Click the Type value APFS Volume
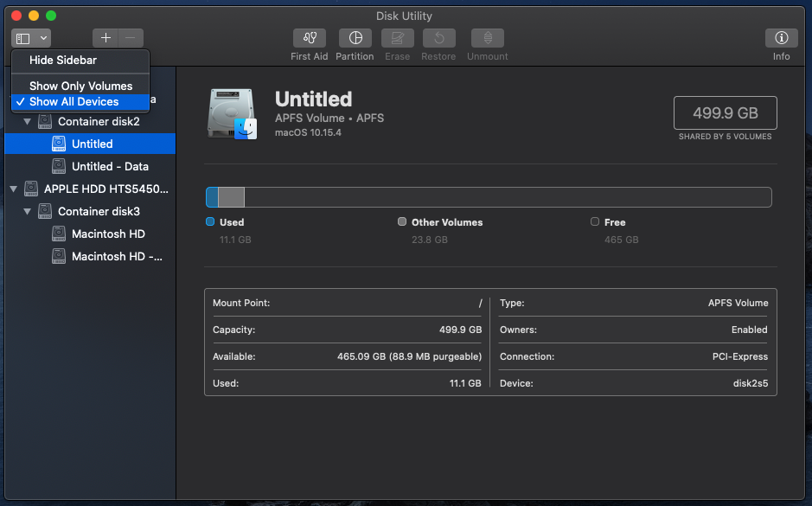 (x=738, y=303)
